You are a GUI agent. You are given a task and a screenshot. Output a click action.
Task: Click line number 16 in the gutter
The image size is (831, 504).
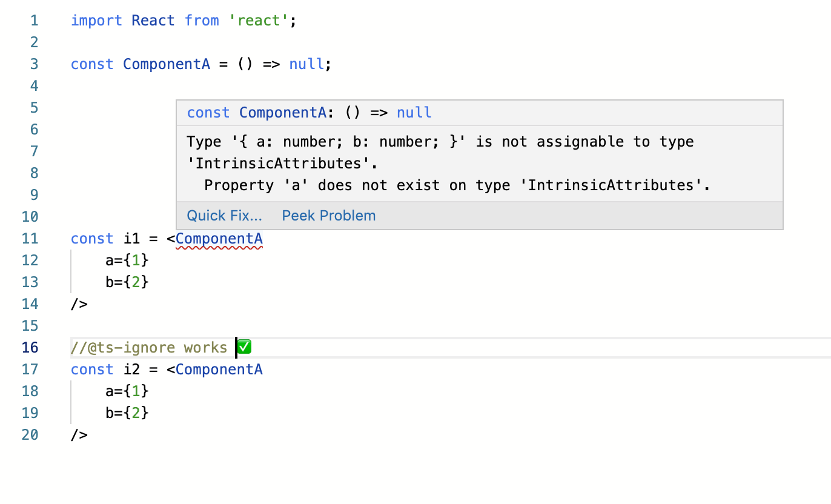click(x=30, y=347)
